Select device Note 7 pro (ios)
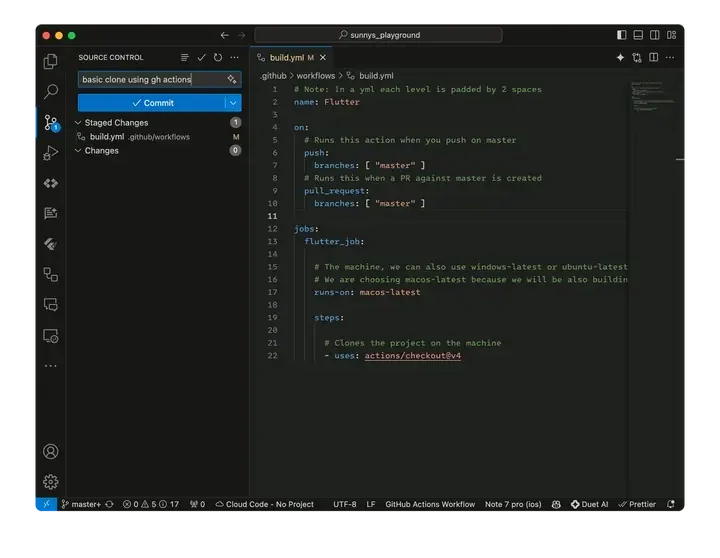This screenshot has width=720, height=558. point(513,504)
